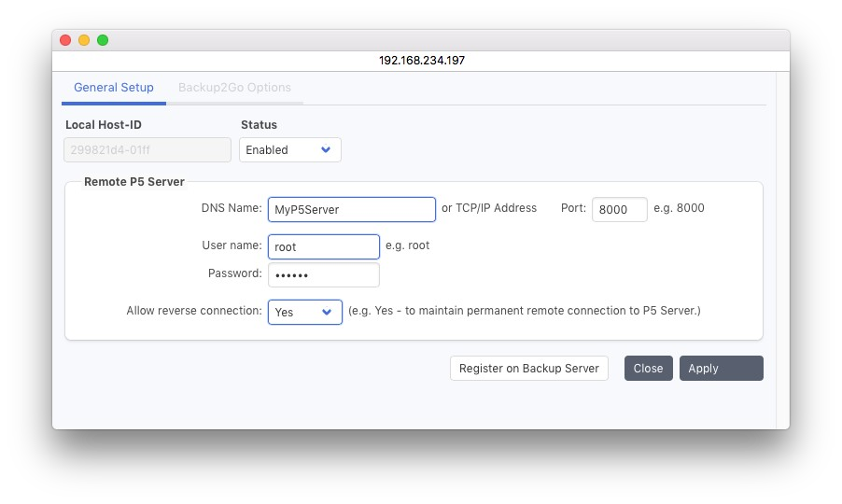Click the Local Host-ID field
This screenshot has width=842, height=504.
[147, 150]
